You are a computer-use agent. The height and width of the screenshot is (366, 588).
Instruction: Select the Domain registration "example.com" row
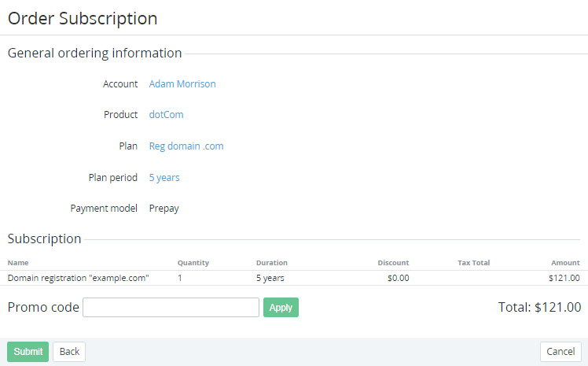[x=79, y=278]
